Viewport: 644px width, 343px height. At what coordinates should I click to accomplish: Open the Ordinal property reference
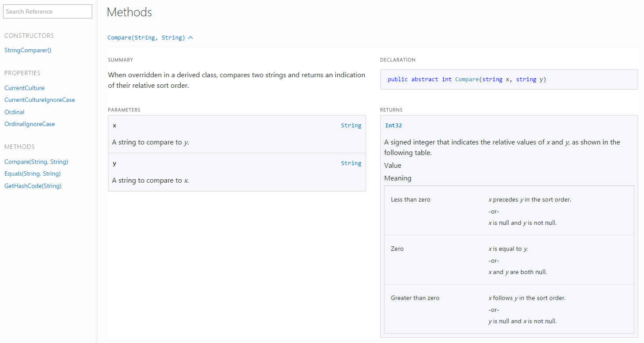pyautogui.click(x=14, y=112)
